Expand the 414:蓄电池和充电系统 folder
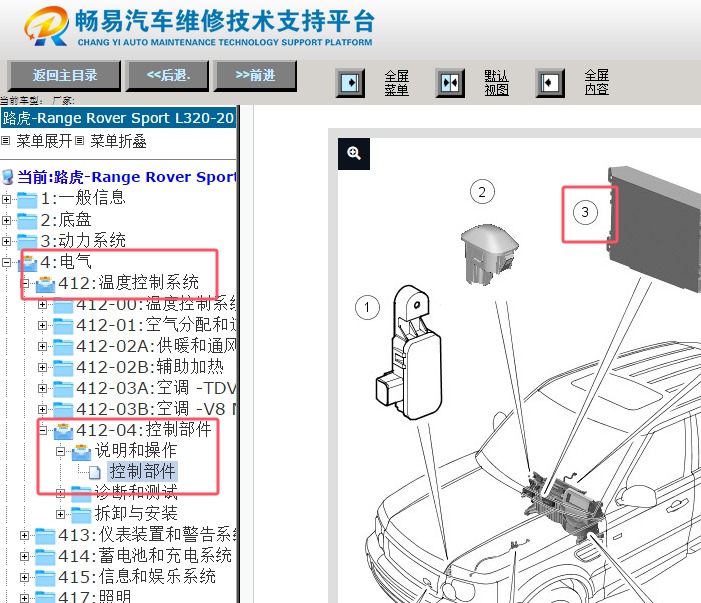 point(25,557)
